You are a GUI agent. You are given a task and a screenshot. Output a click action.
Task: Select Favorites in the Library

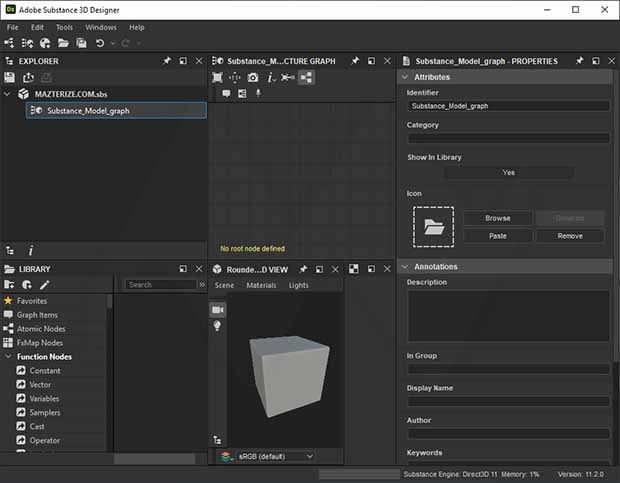32,301
